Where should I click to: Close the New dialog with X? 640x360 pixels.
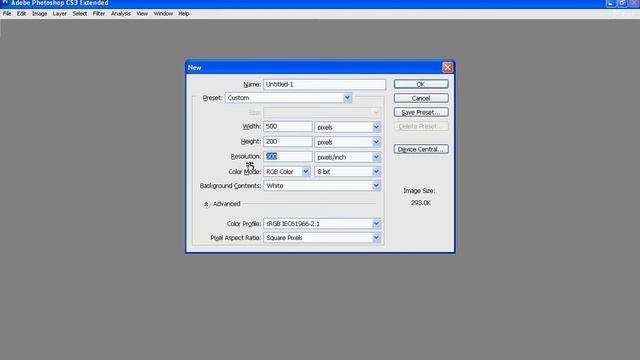tap(447, 67)
